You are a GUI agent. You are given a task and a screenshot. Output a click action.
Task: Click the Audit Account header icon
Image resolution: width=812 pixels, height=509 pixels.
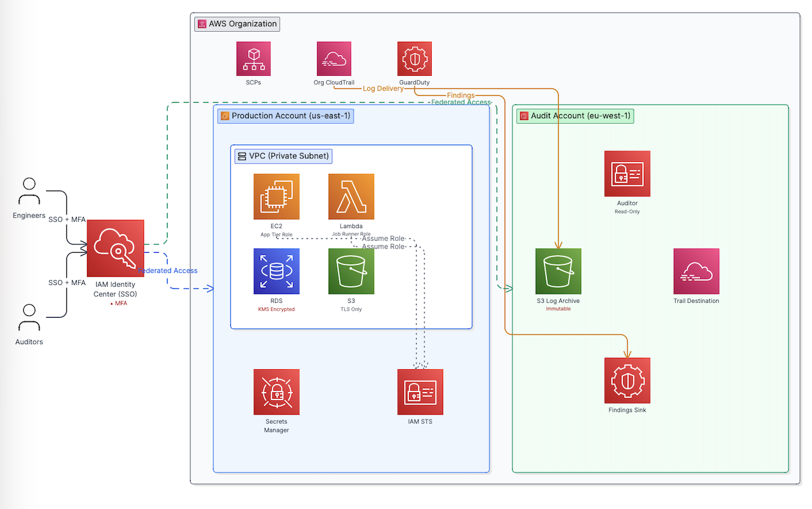tap(524, 116)
